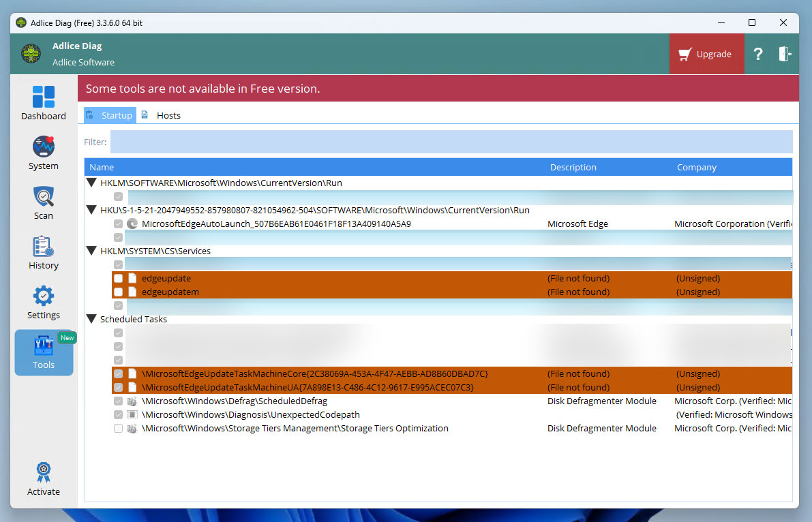Select the Scan shield icon
This screenshot has height=522, width=812.
(x=43, y=197)
